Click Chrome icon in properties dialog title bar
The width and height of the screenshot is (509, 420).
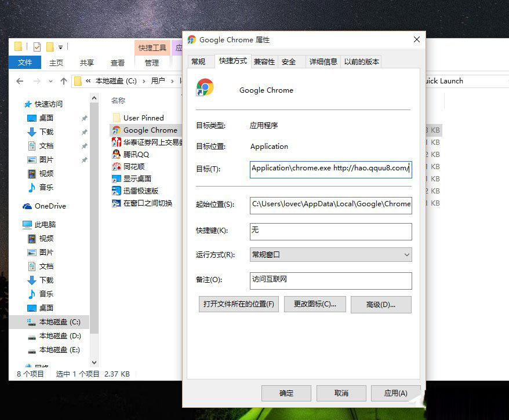click(192, 39)
